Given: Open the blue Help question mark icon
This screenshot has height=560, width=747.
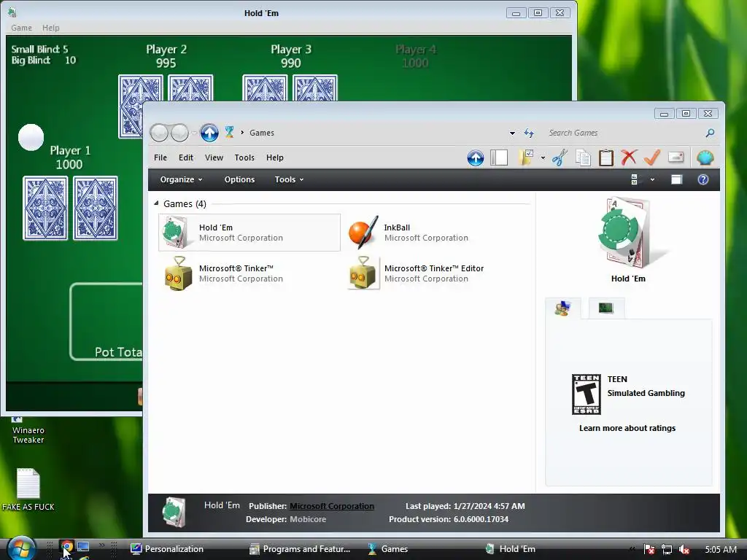Looking at the screenshot, I should click(x=703, y=179).
